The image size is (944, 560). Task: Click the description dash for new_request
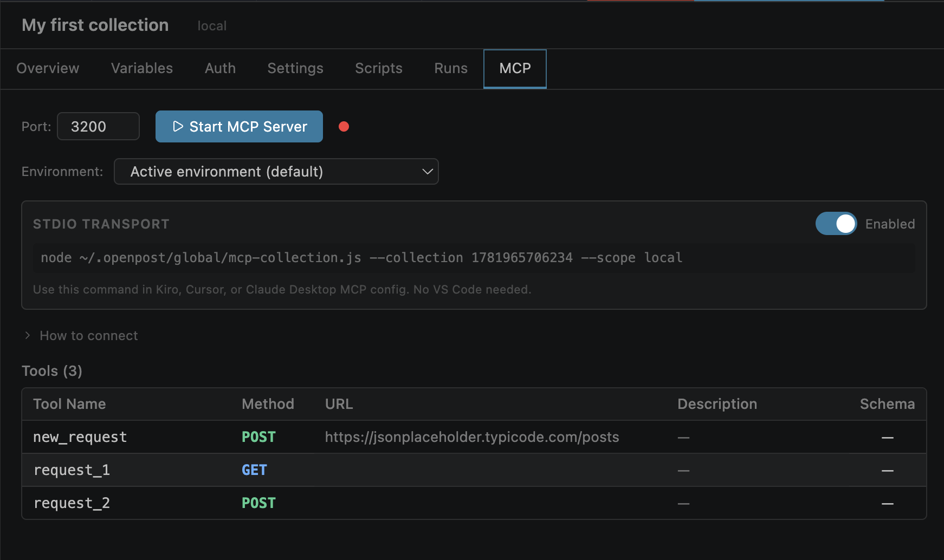coord(683,438)
